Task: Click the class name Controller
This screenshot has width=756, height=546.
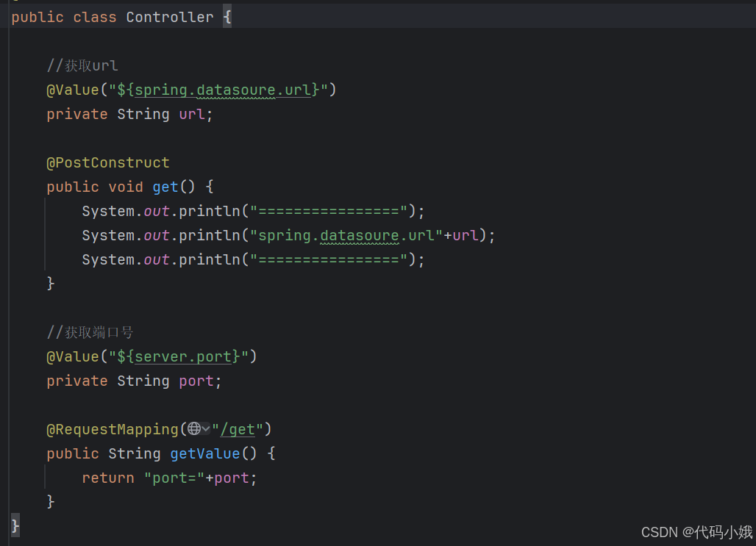Action: (x=170, y=18)
